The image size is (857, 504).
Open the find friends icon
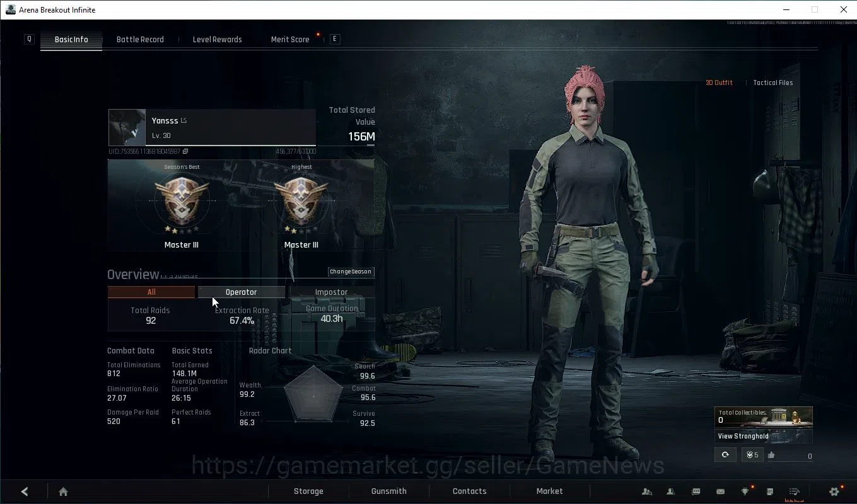point(647,491)
